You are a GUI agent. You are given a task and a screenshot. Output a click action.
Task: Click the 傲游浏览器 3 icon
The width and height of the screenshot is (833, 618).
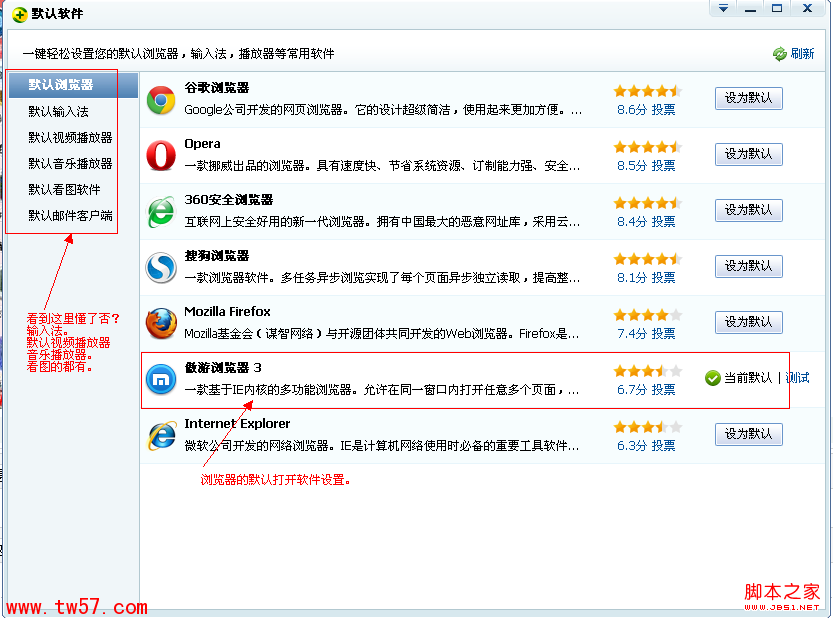click(x=161, y=379)
